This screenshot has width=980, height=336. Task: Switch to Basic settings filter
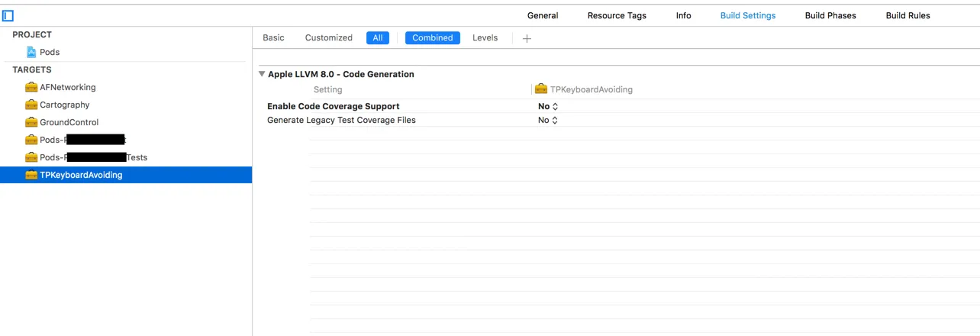pos(273,38)
